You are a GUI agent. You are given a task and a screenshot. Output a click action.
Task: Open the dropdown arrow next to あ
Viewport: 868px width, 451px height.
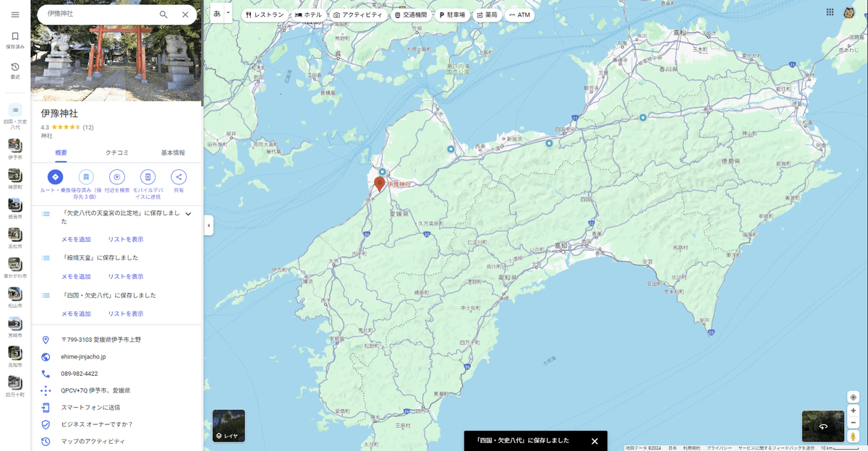pos(229,13)
